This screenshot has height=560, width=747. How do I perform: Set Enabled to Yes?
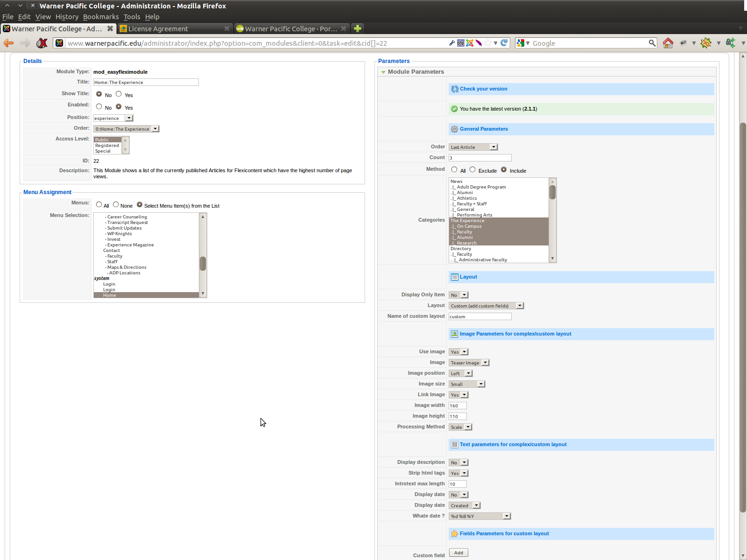[119, 107]
